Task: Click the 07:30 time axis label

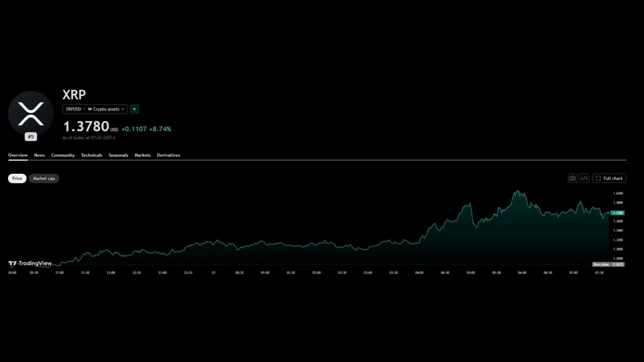Action: [x=599, y=272]
